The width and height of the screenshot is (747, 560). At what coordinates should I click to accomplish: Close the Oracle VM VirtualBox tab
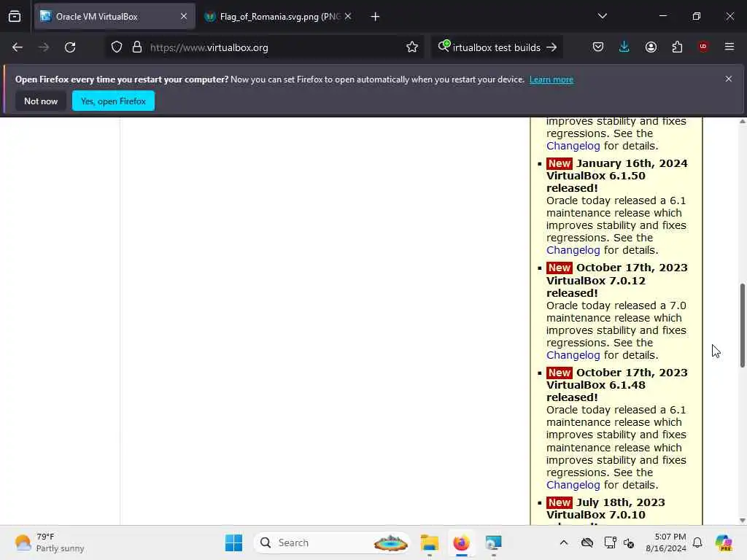pyautogui.click(x=184, y=16)
